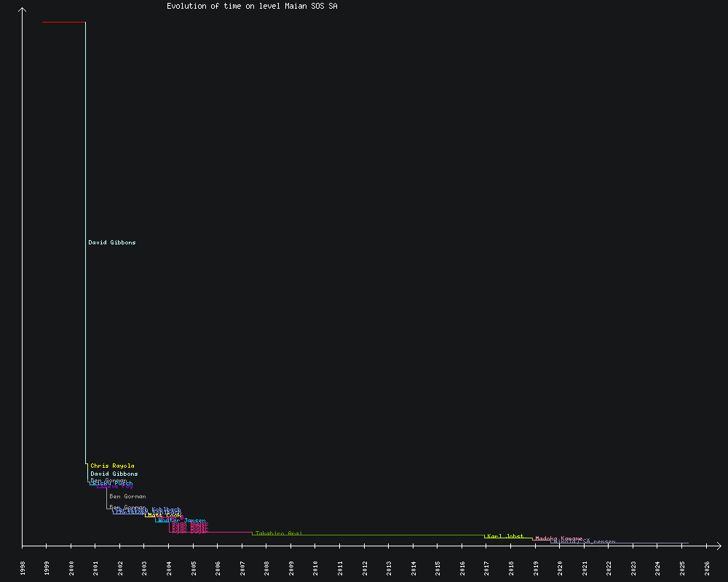Click the gray Ben Gorman label standing alone

pyautogui.click(x=127, y=496)
